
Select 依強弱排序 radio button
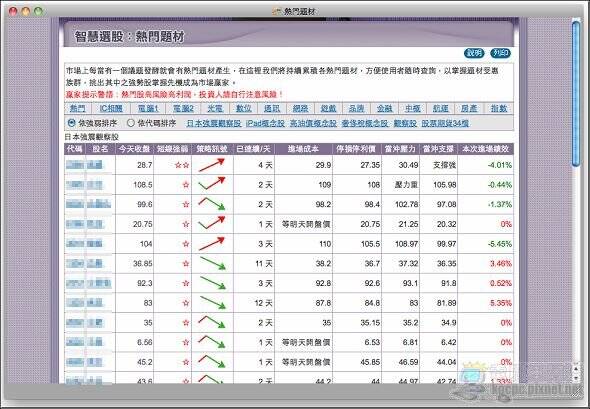coord(71,123)
